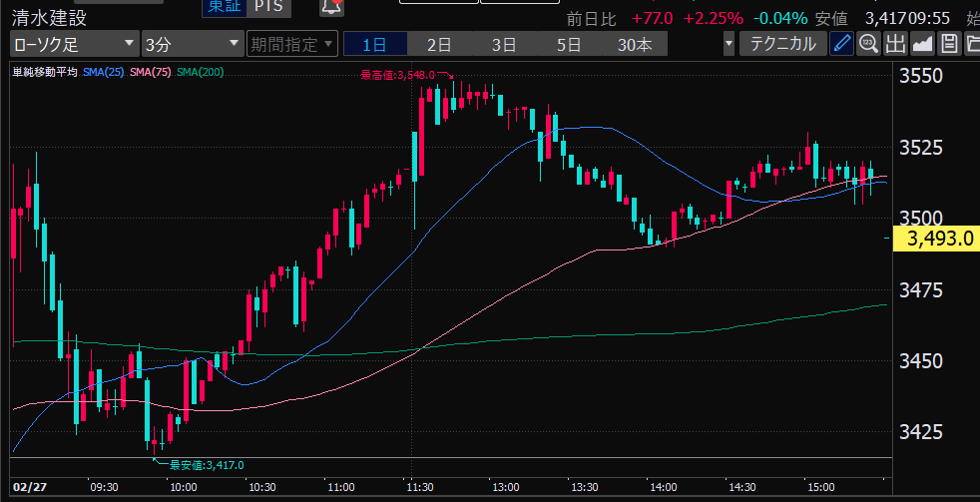
Task: Open the alert bell notification icon
Action: point(330,8)
